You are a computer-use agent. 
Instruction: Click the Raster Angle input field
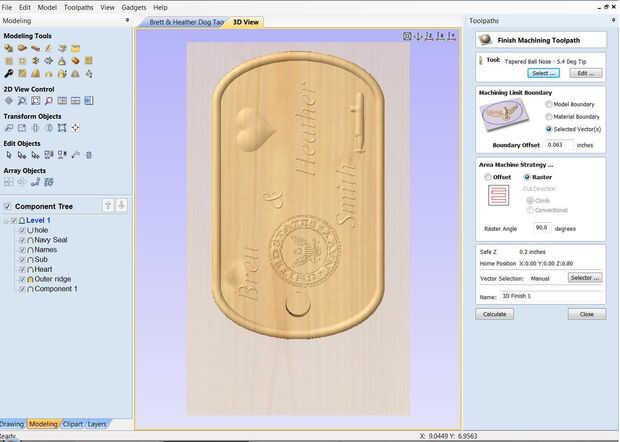point(542,228)
